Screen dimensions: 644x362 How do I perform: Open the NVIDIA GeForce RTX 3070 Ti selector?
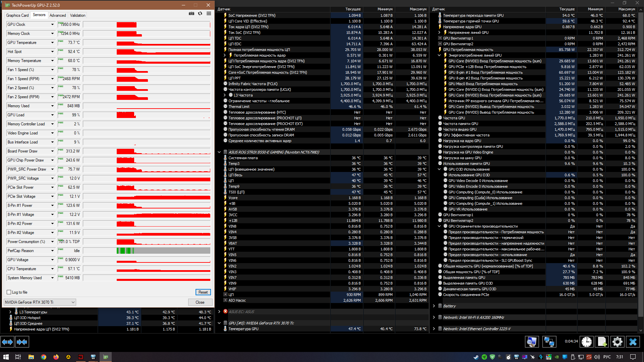[x=40, y=302]
